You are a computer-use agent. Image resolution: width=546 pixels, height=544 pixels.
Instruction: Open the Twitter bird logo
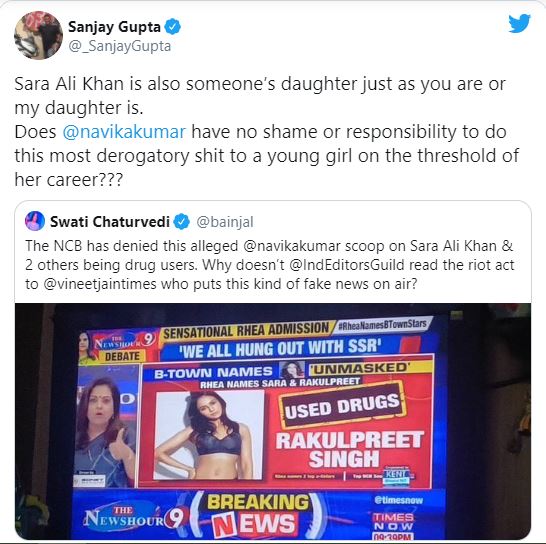519,23
